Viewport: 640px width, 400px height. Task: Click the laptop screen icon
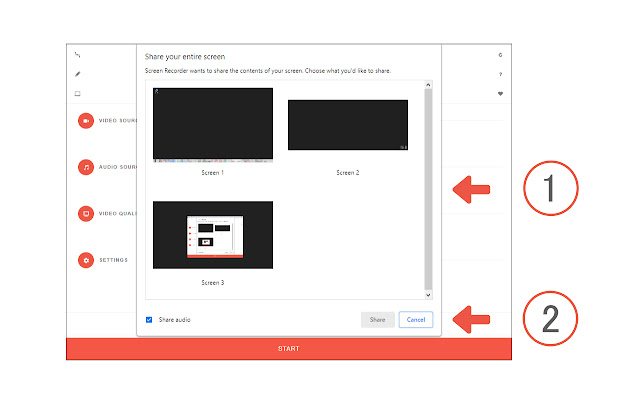78,93
